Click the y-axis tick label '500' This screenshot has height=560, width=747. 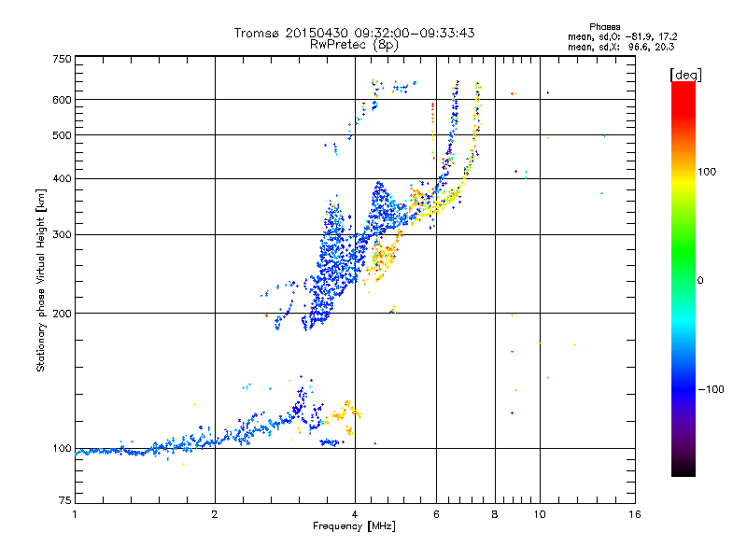tap(62, 135)
